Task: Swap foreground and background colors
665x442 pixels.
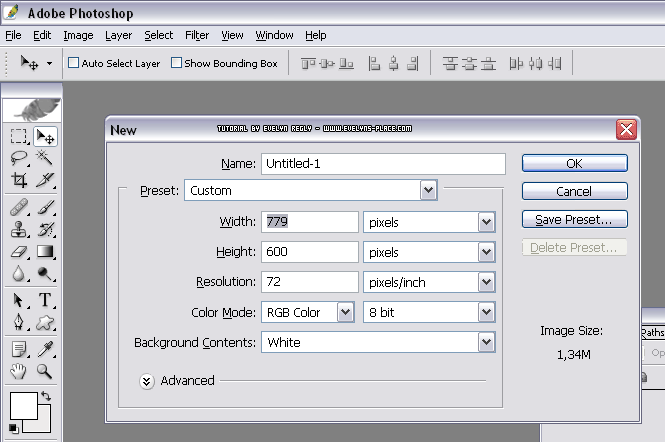Action: (46, 396)
